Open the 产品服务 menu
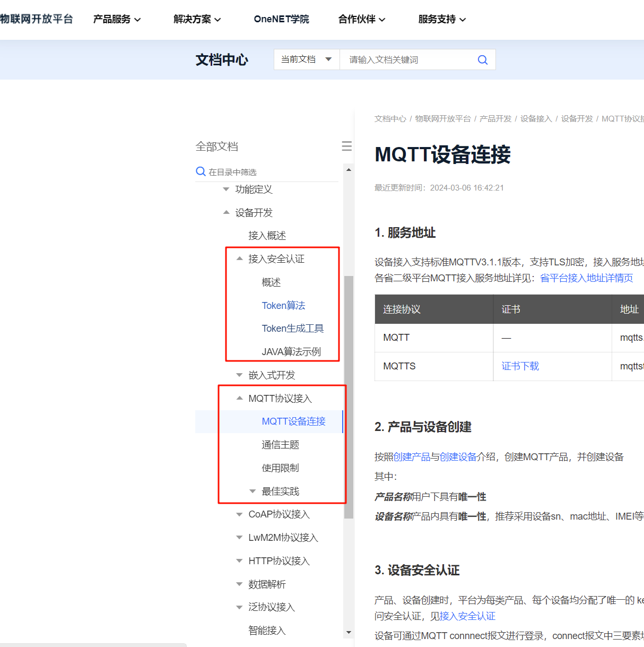 117,19
